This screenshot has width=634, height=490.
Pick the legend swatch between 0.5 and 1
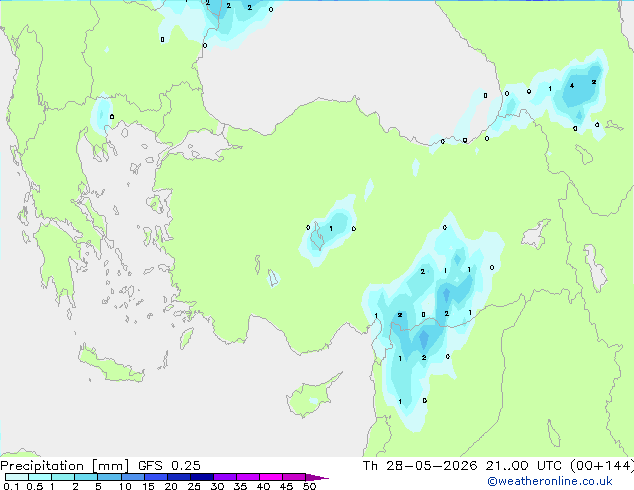[x=40, y=477]
